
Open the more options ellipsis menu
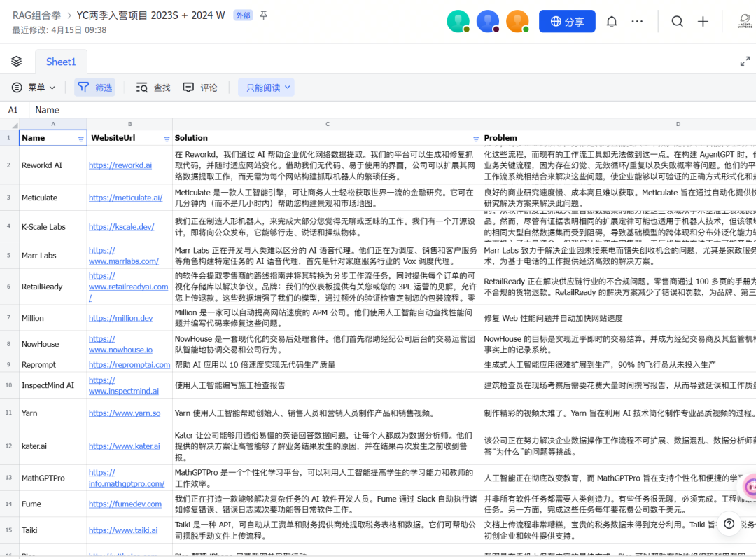click(x=637, y=21)
